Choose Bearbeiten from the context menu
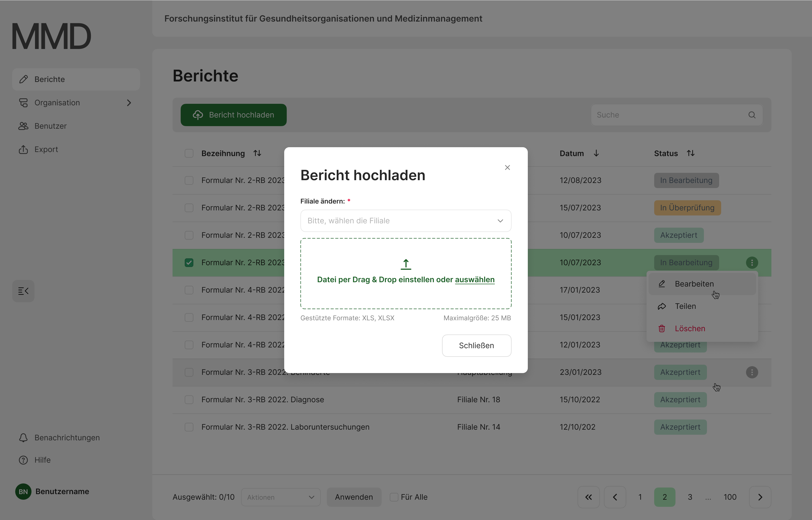 coord(694,284)
